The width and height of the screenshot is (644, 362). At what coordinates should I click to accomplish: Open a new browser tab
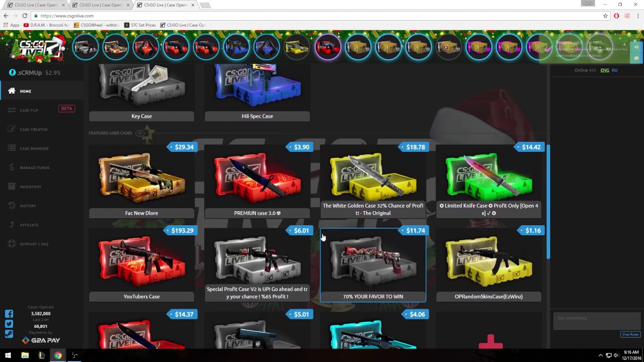pyautogui.click(x=205, y=5)
